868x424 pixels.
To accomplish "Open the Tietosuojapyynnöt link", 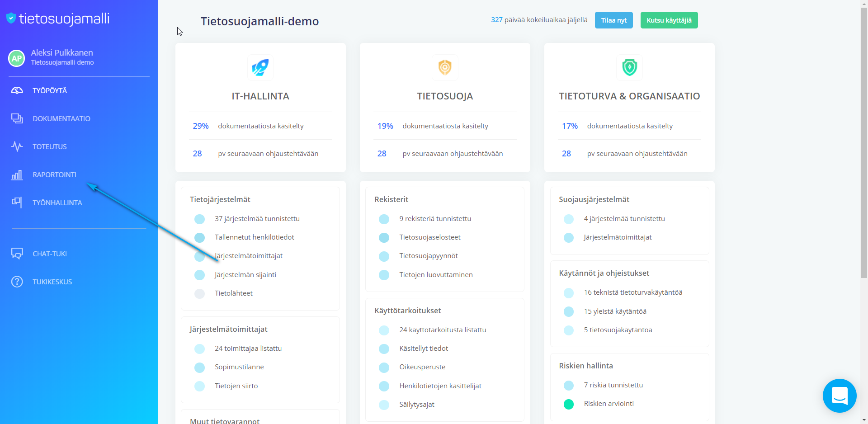I will coord(429,255).
